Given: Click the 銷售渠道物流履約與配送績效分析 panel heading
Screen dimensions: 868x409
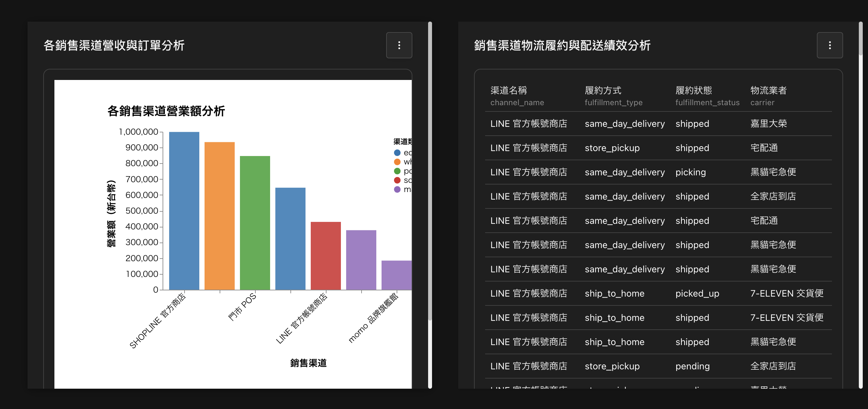Looking at the screenshot, I should point(562,45).
